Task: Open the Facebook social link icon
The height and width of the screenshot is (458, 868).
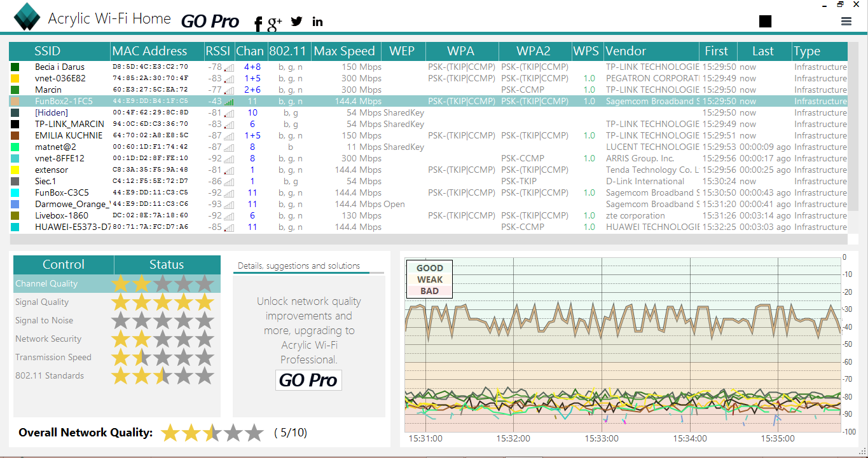Action: coord(258,24)
